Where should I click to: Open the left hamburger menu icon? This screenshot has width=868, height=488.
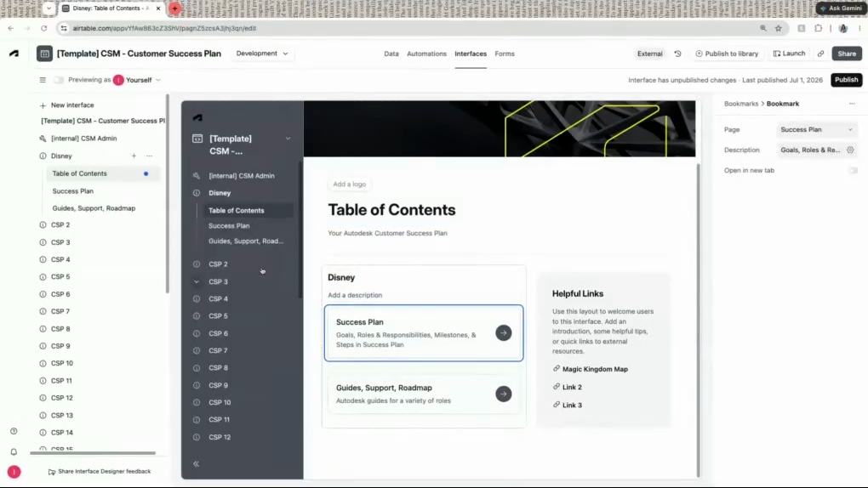click(x=43, y=80)
